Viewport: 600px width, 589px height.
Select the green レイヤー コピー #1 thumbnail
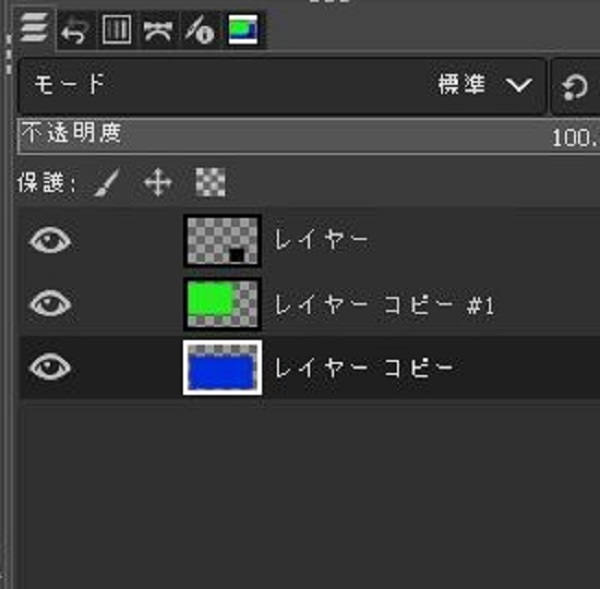coord(222,304)
